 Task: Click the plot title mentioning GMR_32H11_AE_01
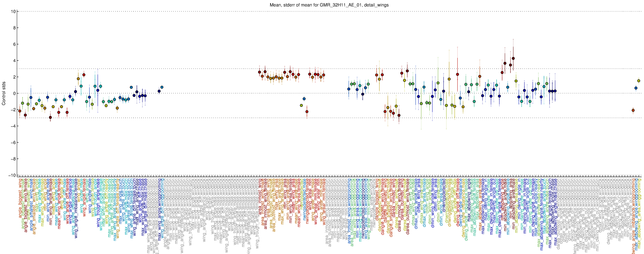point(329,5)
